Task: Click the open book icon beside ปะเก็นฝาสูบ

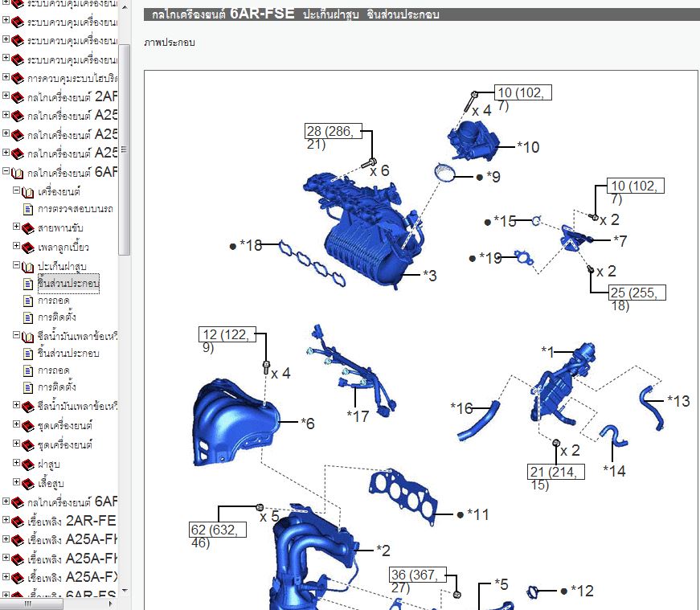Action: pos(29,266)
